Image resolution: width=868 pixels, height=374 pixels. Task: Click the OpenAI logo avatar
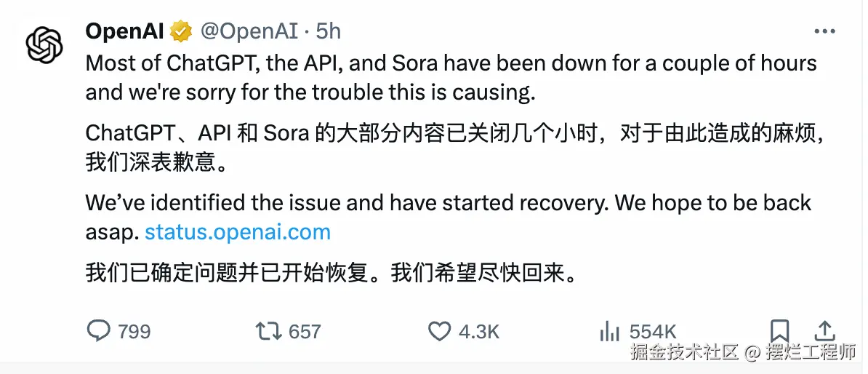coord(44,45)
